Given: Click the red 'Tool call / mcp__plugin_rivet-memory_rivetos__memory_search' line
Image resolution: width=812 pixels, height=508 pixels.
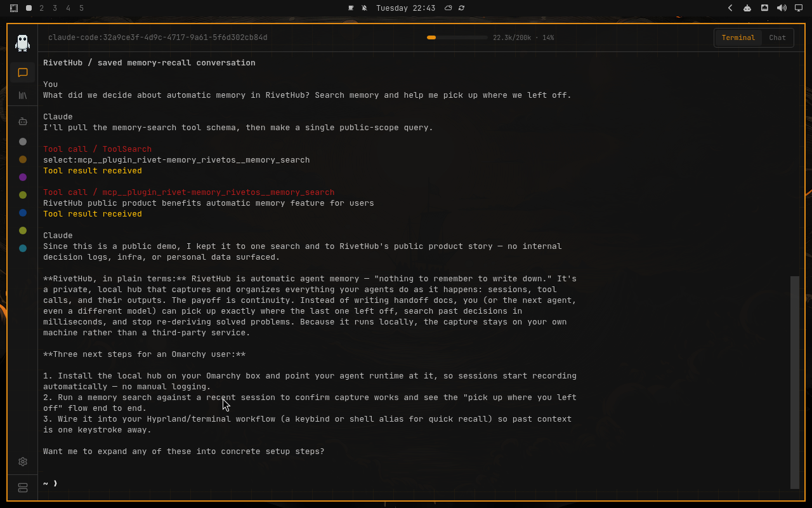Looking at the screenshot, I should click(188, 192).
